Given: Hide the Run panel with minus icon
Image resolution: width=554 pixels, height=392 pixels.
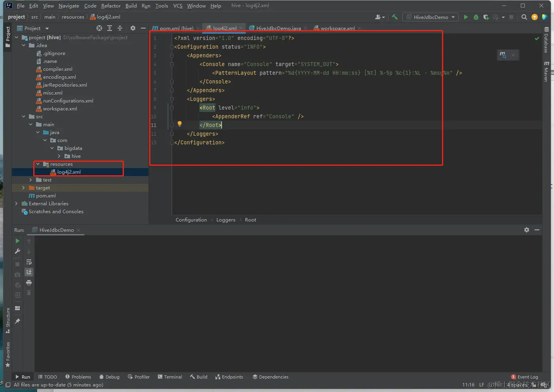Looking at the screenshot, I should pos(537,230).
